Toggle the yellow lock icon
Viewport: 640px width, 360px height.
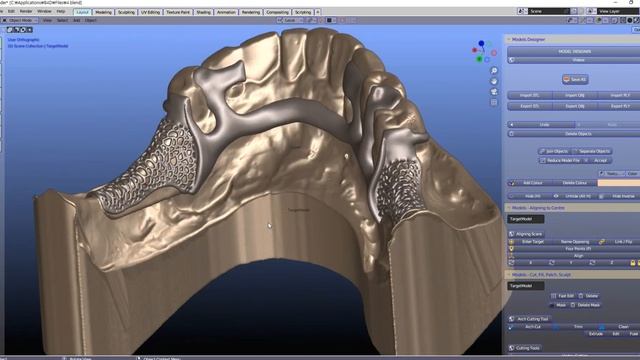point(633,263)
